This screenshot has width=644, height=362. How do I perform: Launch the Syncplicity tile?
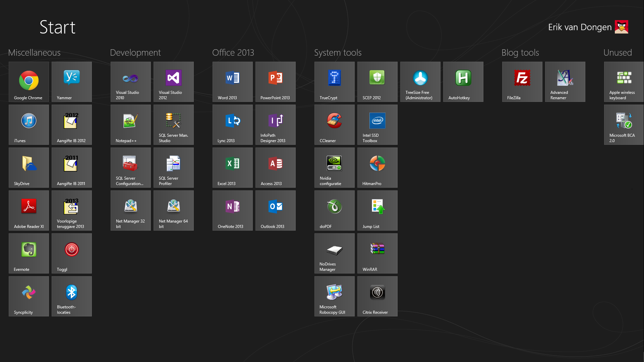pos(29,296)
